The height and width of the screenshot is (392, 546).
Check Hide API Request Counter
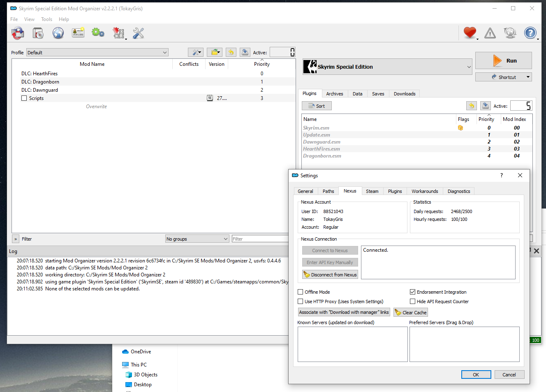coord(412,301)
